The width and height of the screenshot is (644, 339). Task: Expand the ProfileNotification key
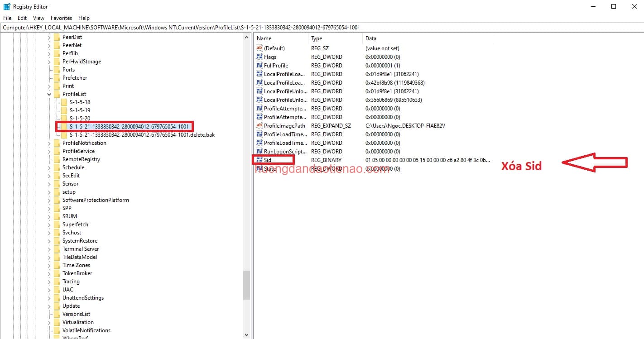pos(49,143)
